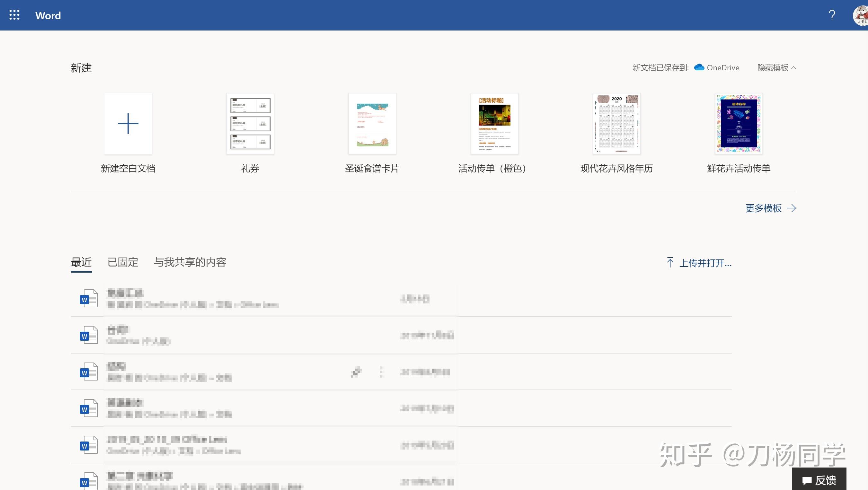Click the 圣诞食谱卡片 template label
This screenshot has height=490, width=868.
372,168
